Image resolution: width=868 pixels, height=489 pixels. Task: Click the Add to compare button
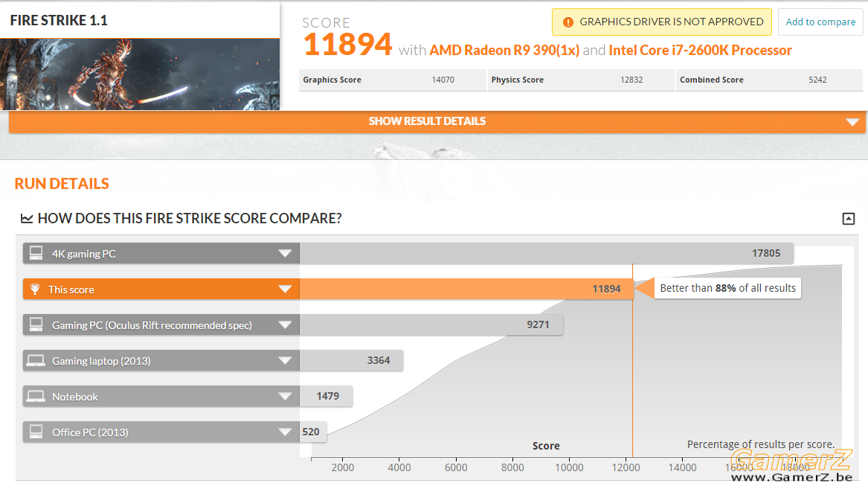point(820,22)
